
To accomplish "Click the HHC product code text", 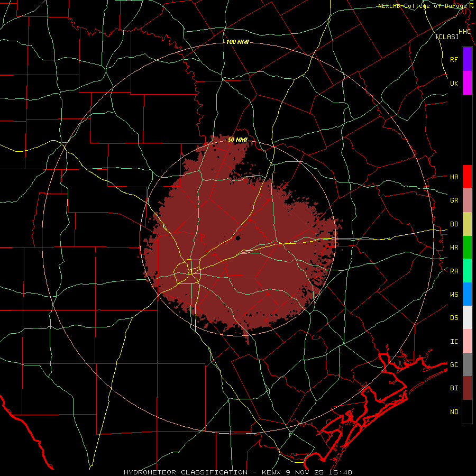I will (x=464, y=32).
